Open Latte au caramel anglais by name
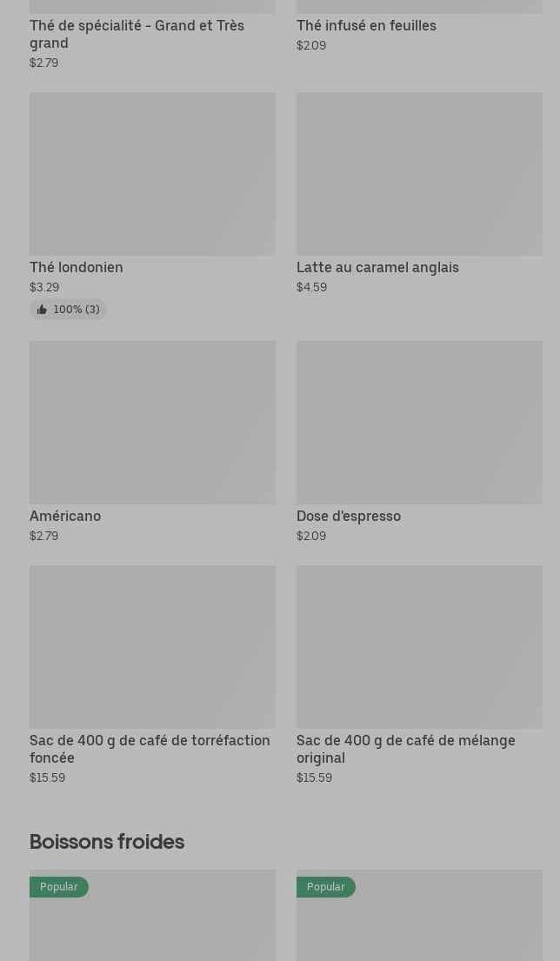560x961 pixels. (x=377, y=267)
